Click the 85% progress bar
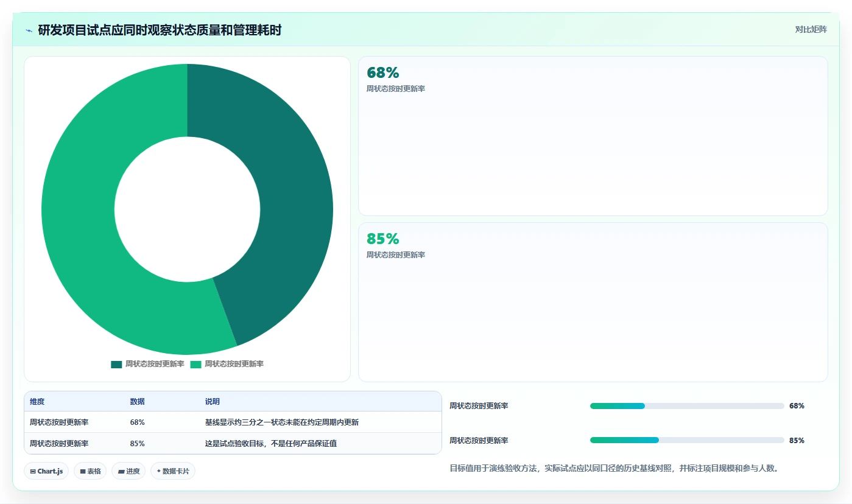Image resolution: width=852 pixels, height=504 pixels. [687, 440]
